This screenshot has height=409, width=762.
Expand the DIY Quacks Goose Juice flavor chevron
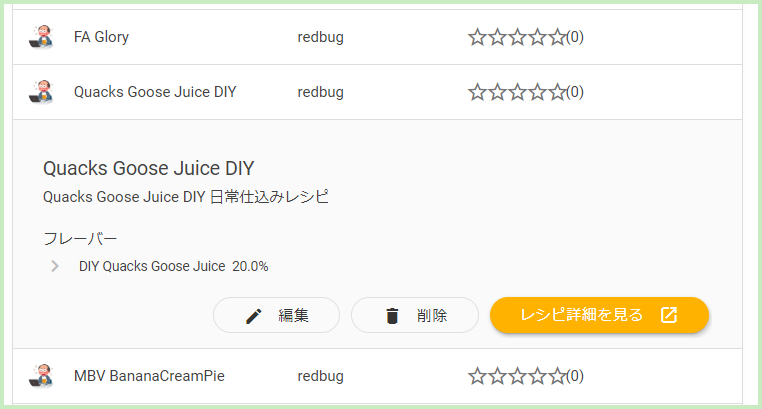point(55,266)
